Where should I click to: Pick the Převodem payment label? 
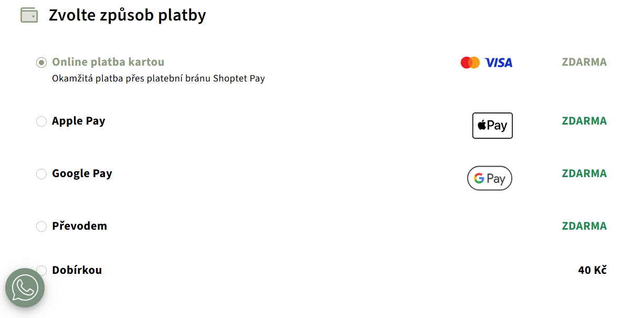pos(79,226)
